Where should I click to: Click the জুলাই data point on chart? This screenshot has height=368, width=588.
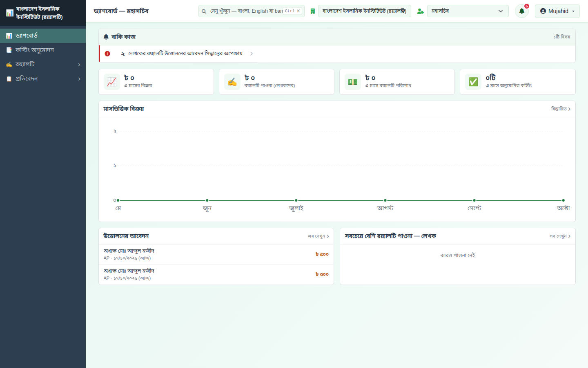pos(296,200)
